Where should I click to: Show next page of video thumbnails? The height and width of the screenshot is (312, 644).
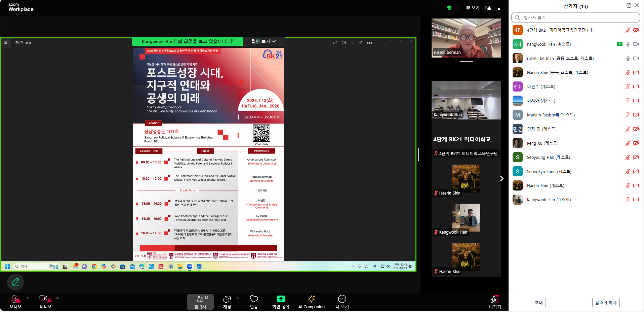(x=501, y=179)
